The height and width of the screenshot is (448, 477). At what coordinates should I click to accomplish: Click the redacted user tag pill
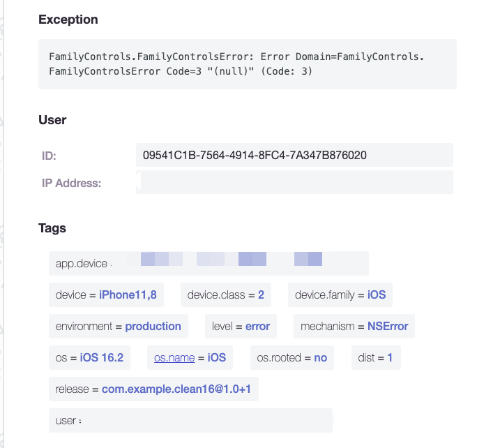[191, 421]
